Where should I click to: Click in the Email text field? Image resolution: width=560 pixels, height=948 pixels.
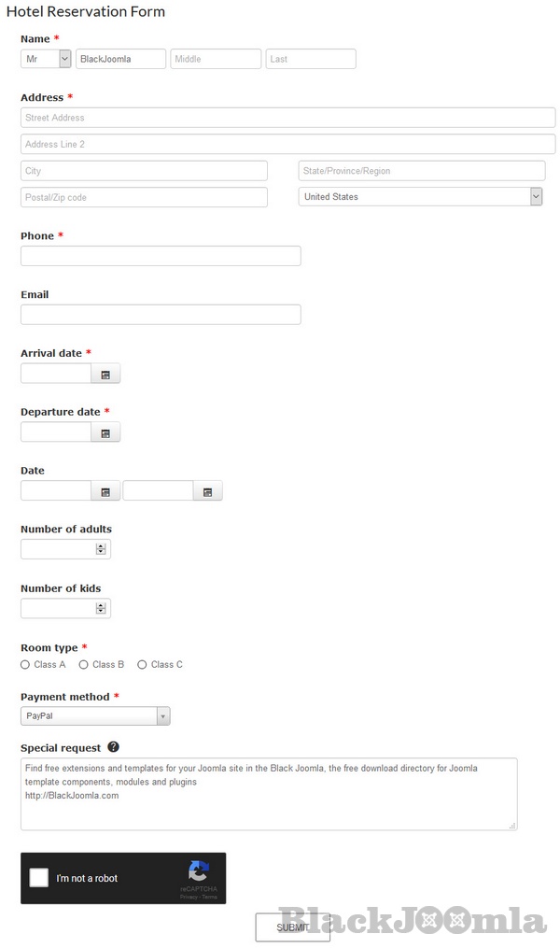point(161,315)
